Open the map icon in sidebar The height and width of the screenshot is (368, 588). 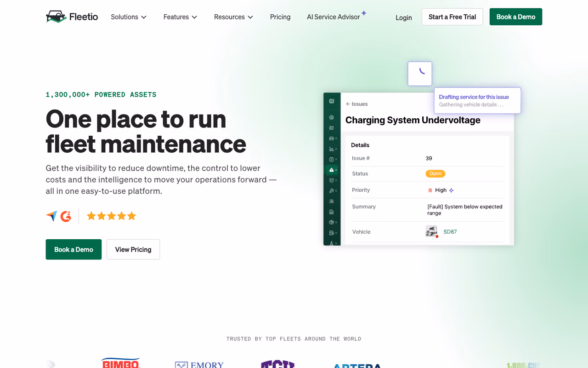(x=332, y=128)
